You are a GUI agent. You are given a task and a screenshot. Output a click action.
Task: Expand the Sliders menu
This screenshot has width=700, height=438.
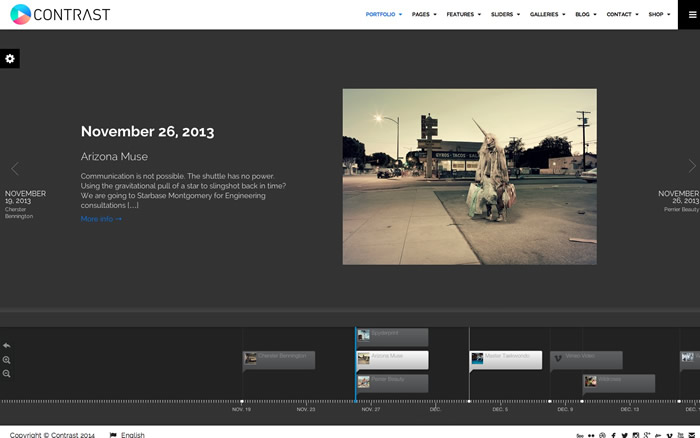[x=505, y=14]
